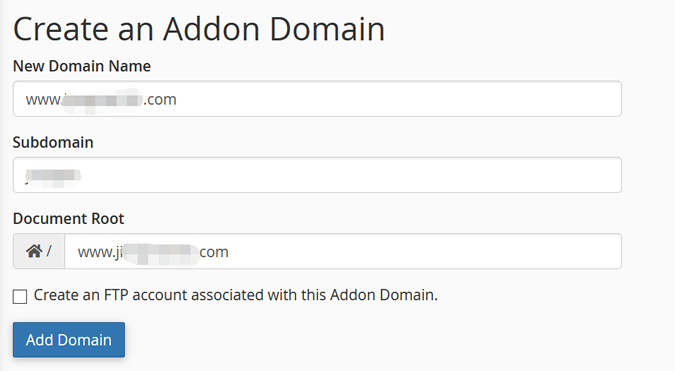Click the Create an Addon Domain heading

tap(199, 29)
